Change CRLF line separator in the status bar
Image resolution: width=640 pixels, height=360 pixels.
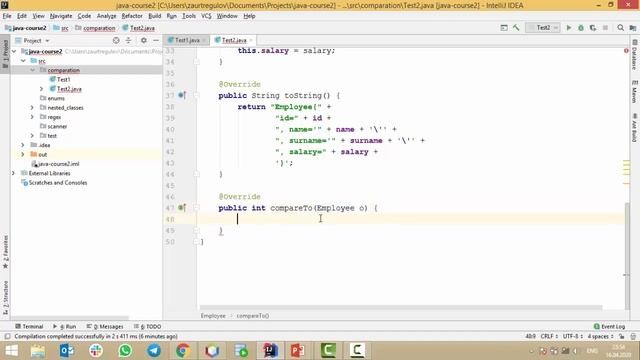(549, 337)
